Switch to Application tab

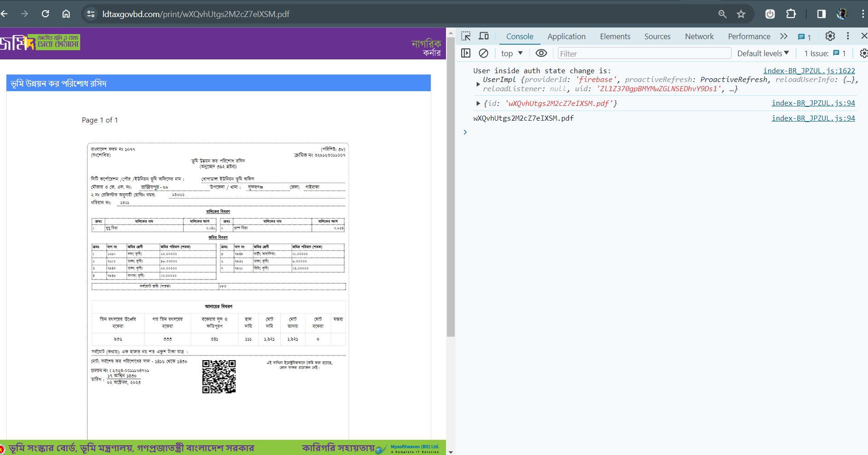(x=566, y=36)
